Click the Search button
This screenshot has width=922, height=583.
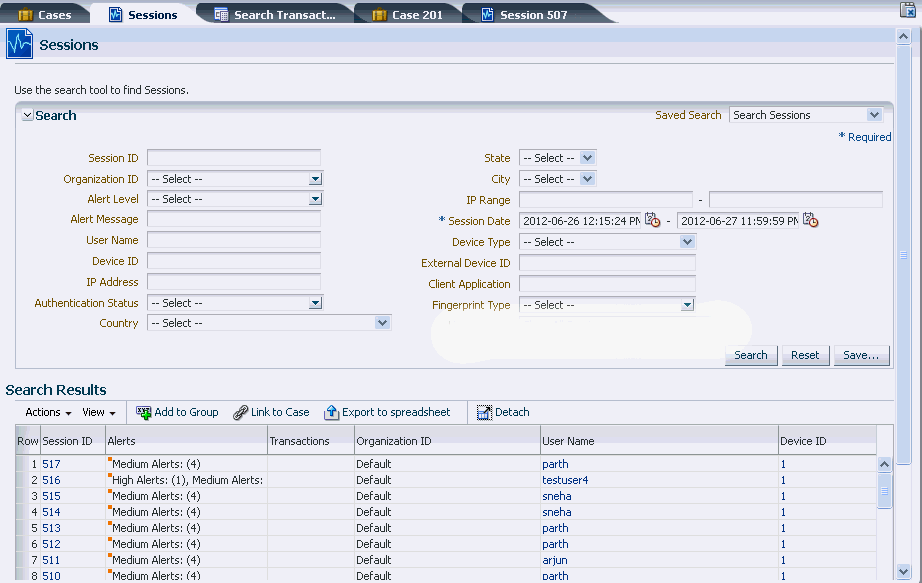[751, 355]
